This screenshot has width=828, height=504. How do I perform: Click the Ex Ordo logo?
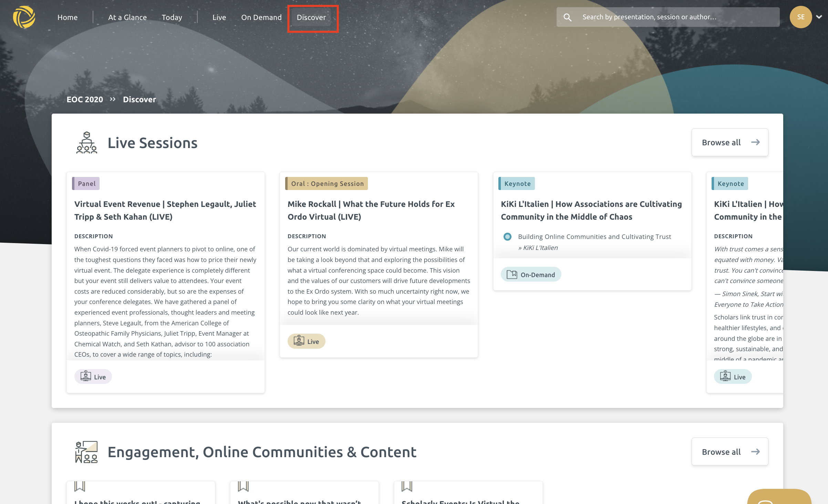tap(24, 17)
